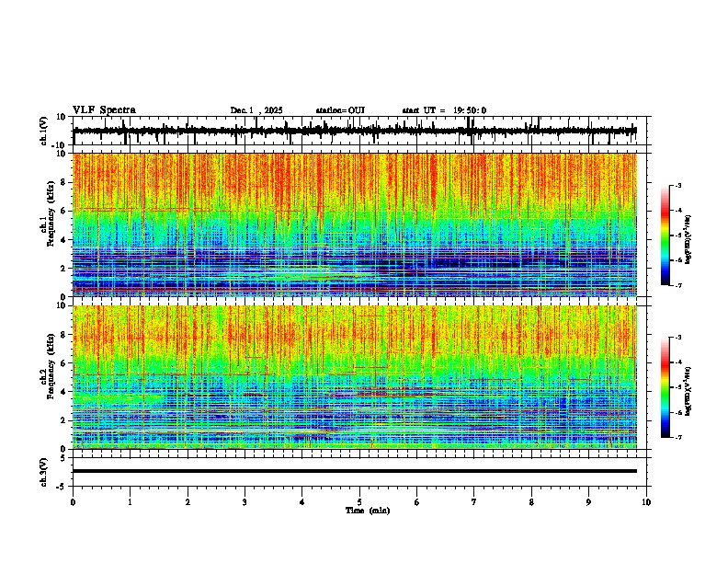
Task: Click the 'station=OUJ' label
Action: 340,110
